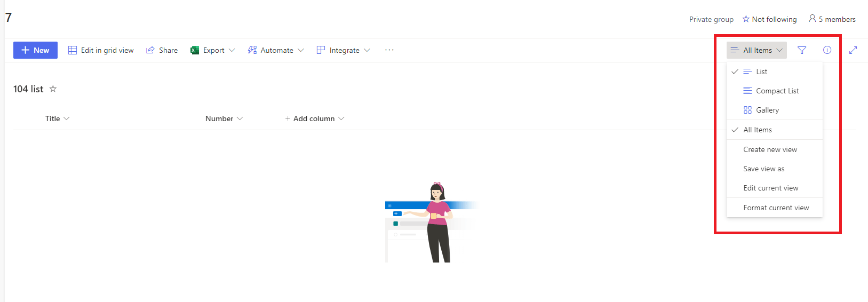Click the Excel Export icon
The width and height of the screenshot is (868, 302).
[x=195, y=50]
